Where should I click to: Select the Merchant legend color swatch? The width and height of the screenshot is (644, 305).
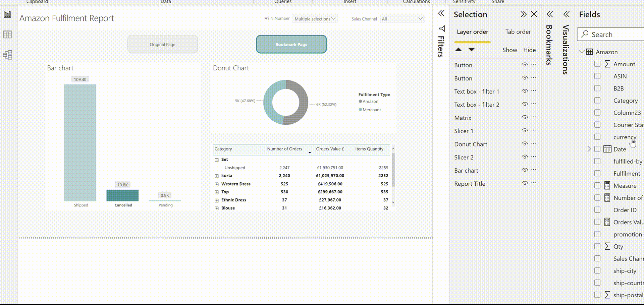pyautogui.click(x=360, y=110)
